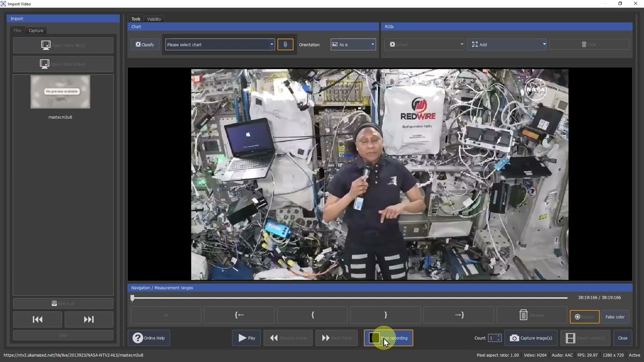The height and width of the screenshot is (362, 644).
Task: Click the Select all button
Action: click(63, 303)
